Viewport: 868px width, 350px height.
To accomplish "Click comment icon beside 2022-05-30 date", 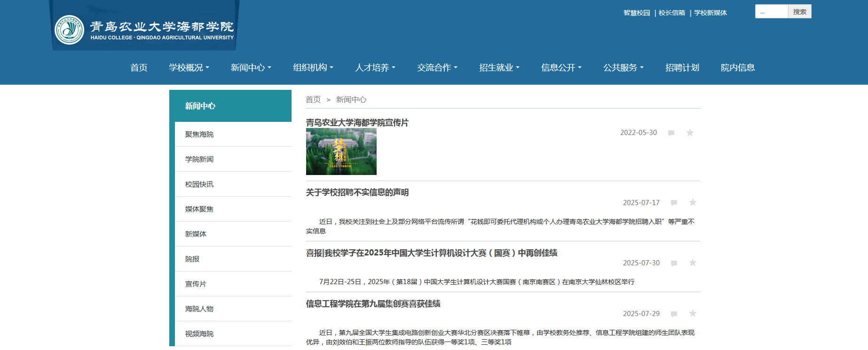I will [x=671, y=133].
